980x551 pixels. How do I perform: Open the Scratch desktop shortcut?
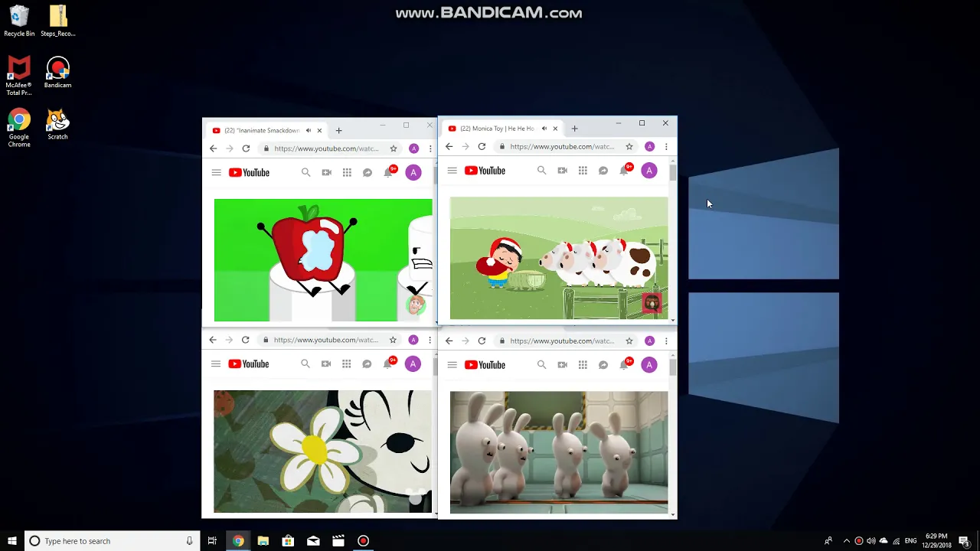point(57,126)
